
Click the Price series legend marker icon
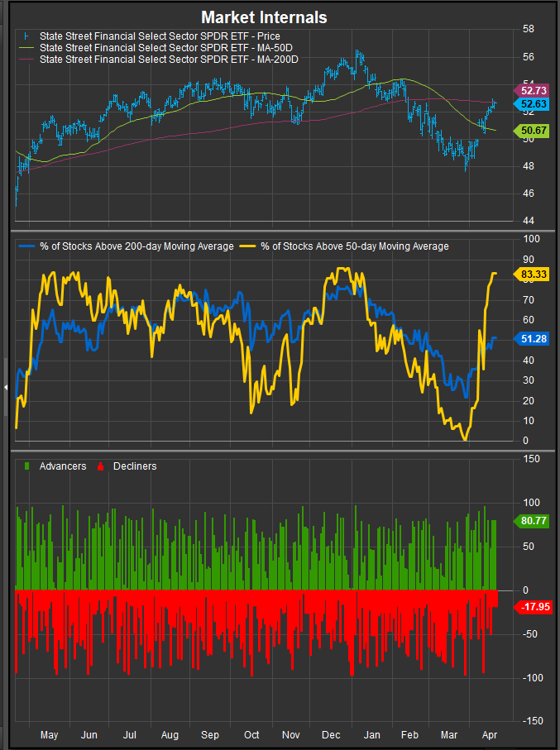click(x=26, y=36)
